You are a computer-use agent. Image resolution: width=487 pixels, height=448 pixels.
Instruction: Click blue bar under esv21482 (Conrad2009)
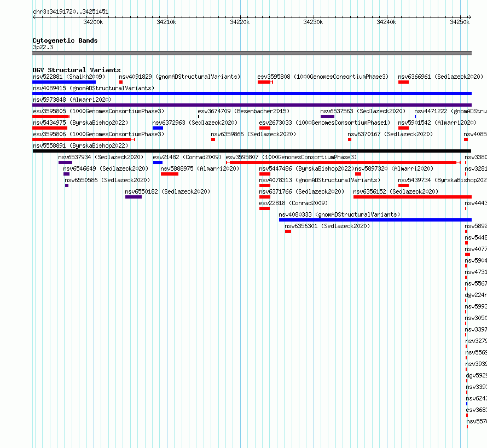(158, 162)
